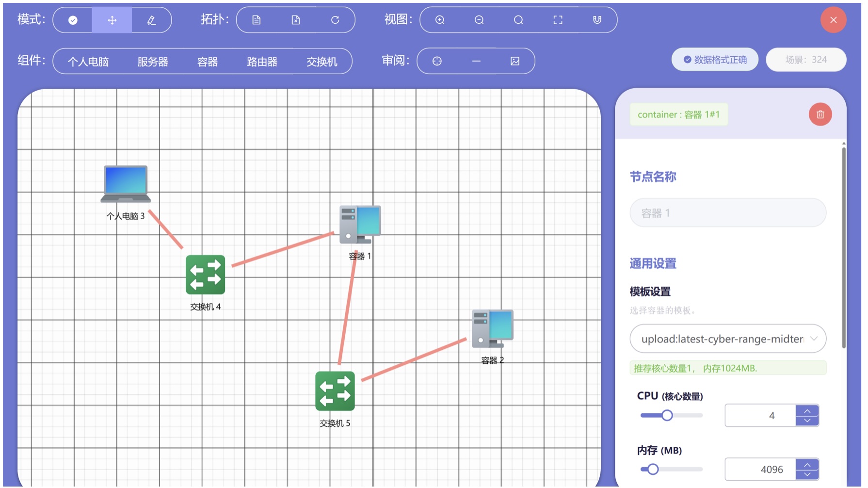
Task: Click the topology file-with-X icon
Action: (296, 20)
